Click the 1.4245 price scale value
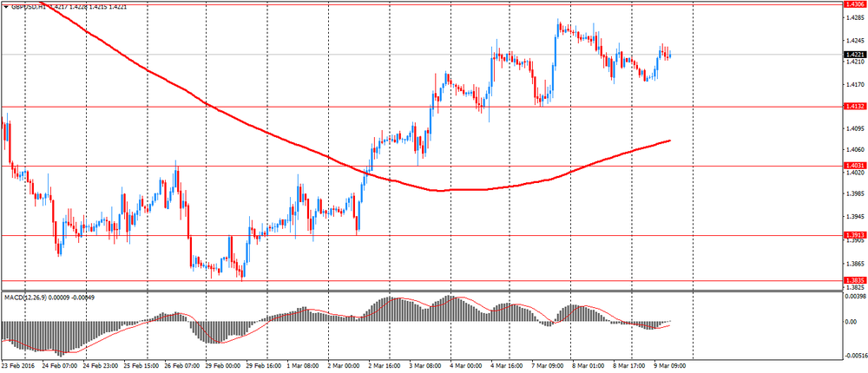The width and height of the screenshot is (868, 373). point(856,40)
